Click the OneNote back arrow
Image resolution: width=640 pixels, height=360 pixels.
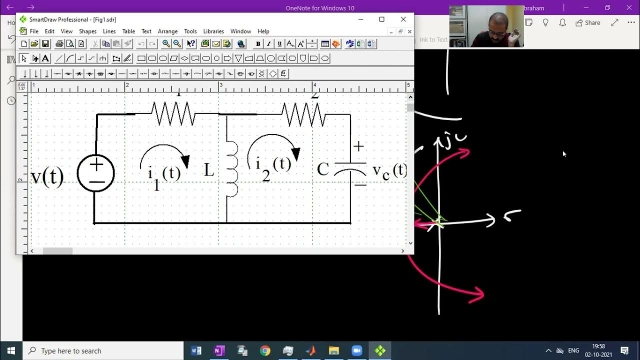[10, 7]
